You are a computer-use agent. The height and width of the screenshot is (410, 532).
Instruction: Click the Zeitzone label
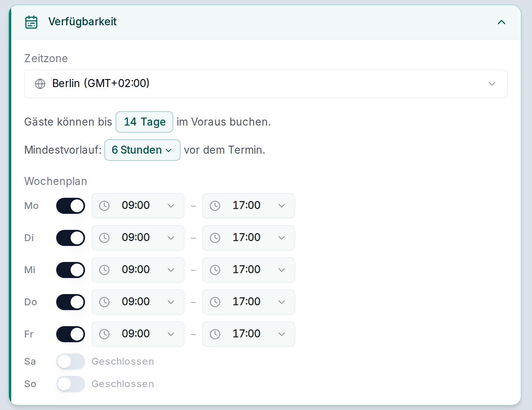(x=46, y=59)
